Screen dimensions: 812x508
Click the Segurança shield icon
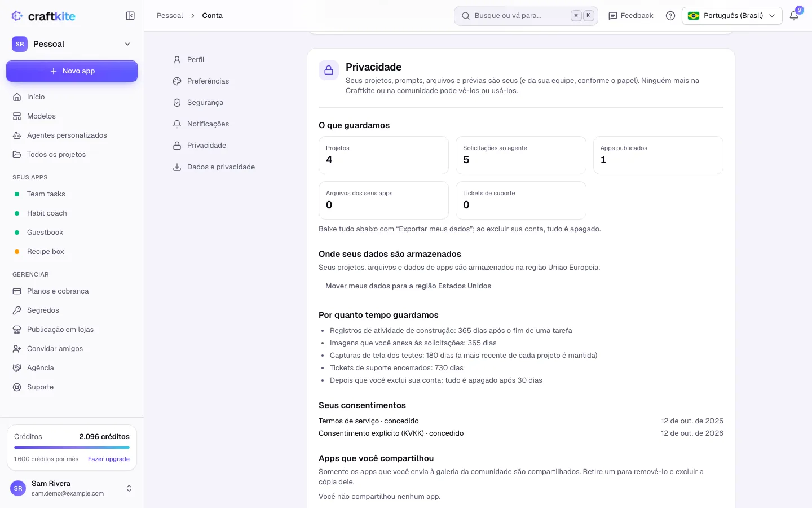click(177, 103)
